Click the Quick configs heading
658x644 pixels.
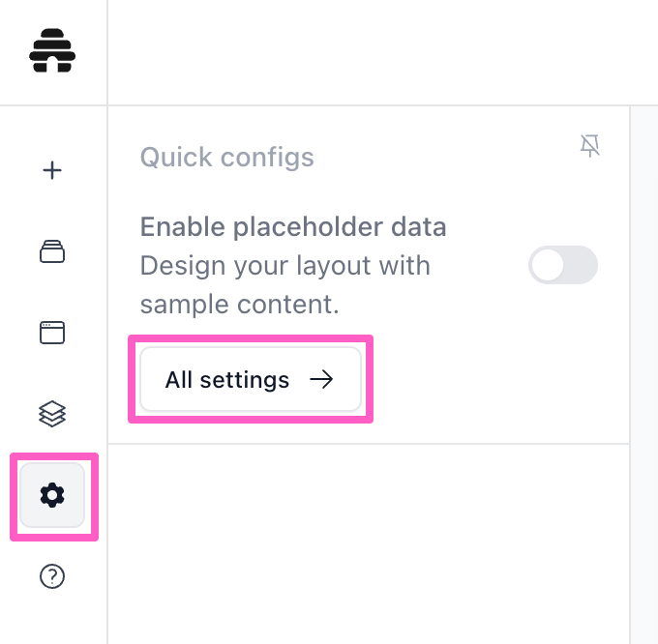click(226, 157)
